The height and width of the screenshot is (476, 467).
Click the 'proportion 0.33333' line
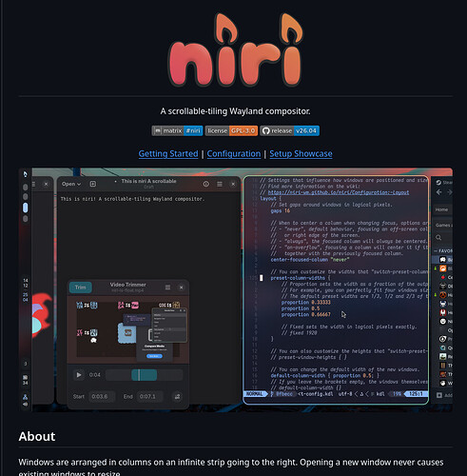click(306, 303)
